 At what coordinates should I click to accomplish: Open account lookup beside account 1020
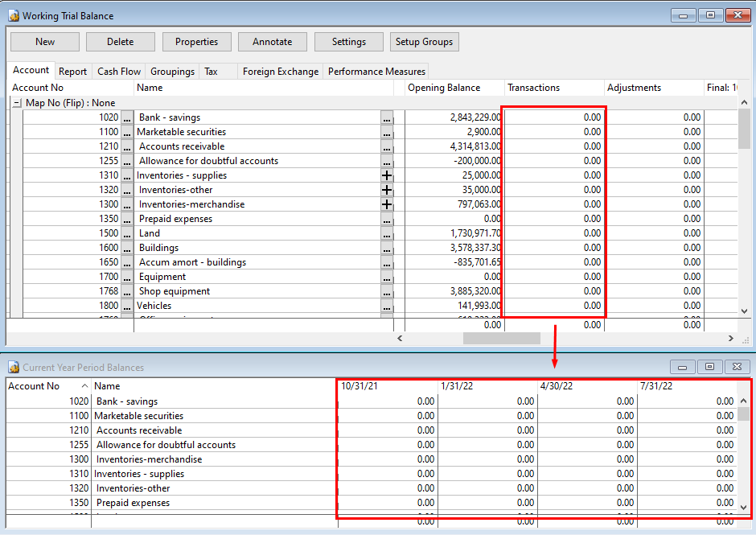click(x=127, y=117)
